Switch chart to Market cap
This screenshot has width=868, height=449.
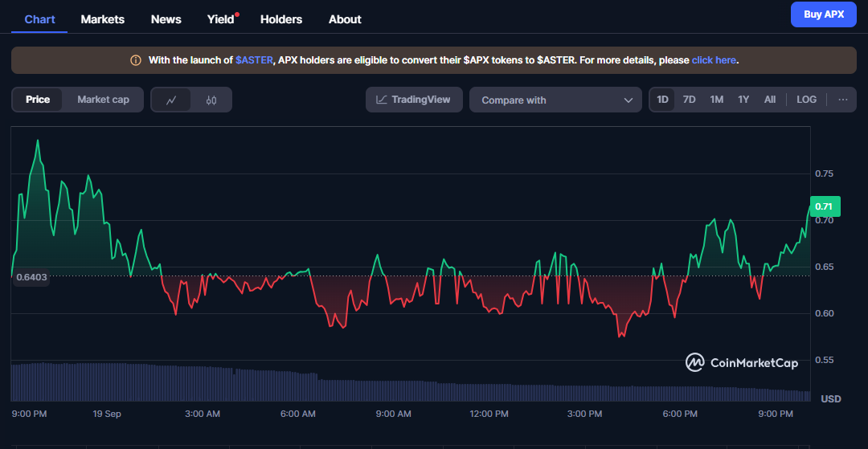103,100
